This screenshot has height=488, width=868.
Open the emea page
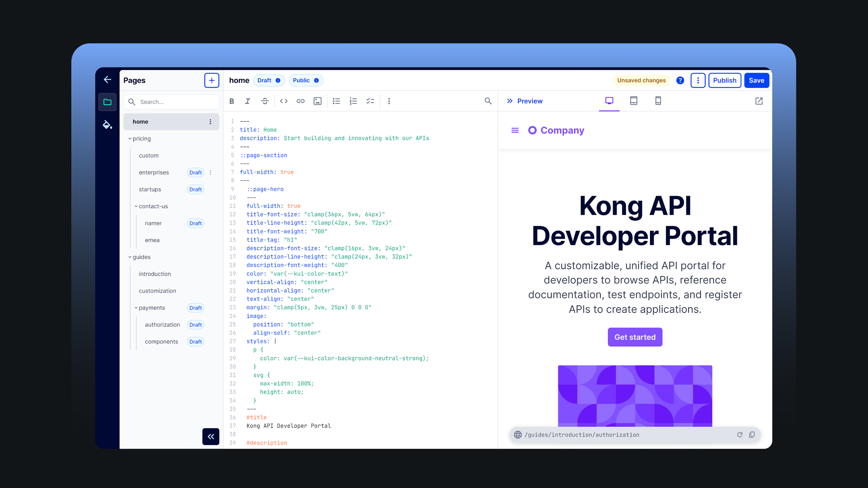(x=152, y=240)
